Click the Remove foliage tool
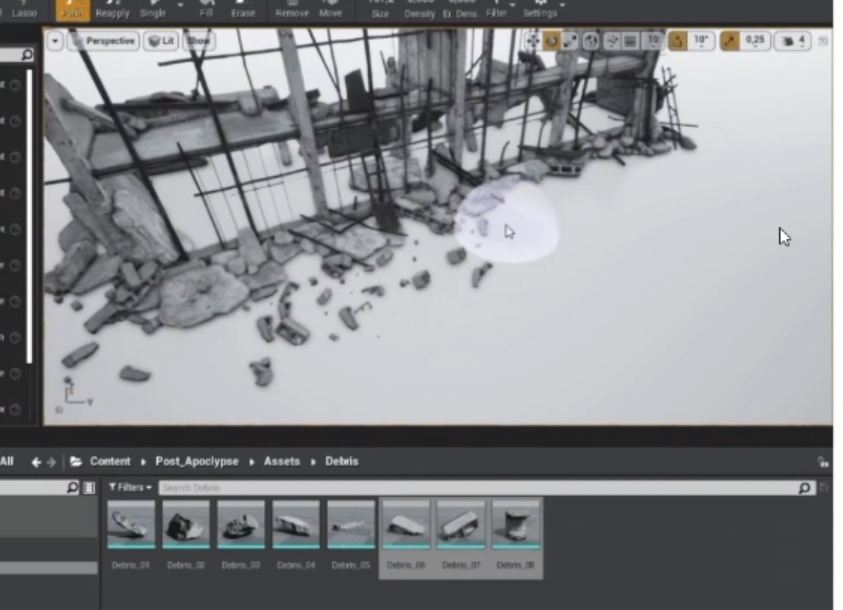This screenshot has width=843, height=610. 291,10
